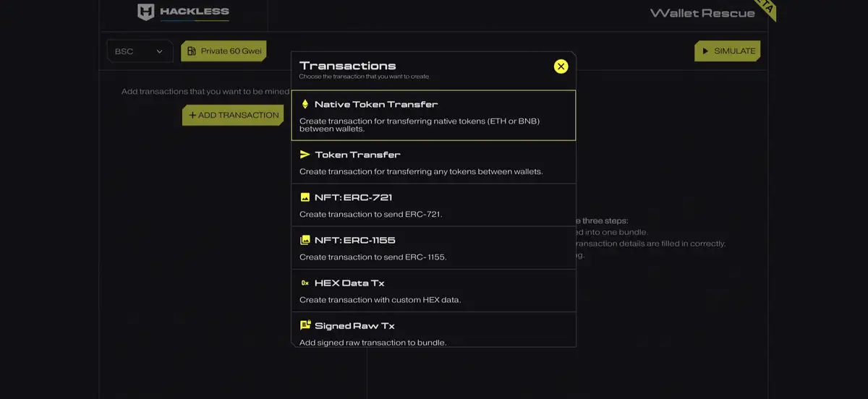Viewport: 868px width, 399px height.
Task: Click the paper plane Token Transfer icon
Action: (305, 155)
